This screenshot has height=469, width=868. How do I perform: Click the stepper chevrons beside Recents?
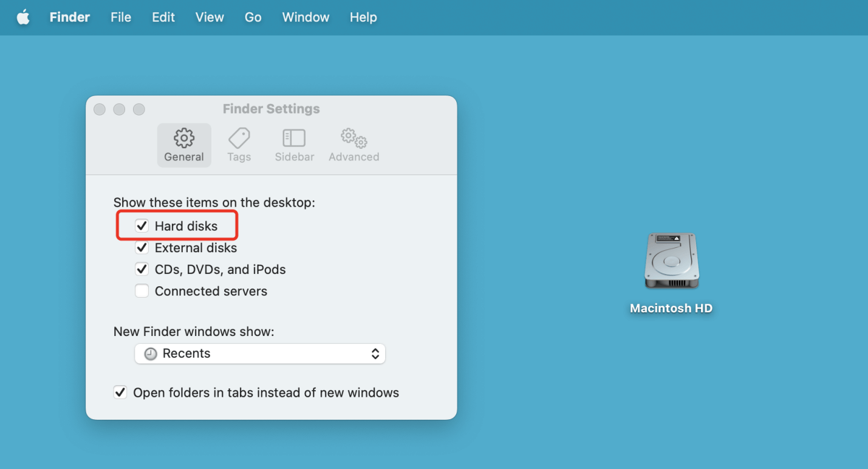(x=375, y=354)
